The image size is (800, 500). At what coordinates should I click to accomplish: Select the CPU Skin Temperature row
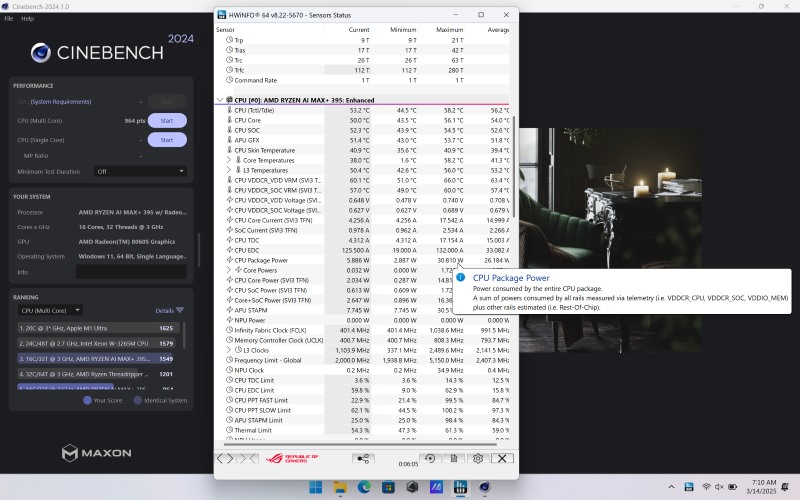pos(362,150)
